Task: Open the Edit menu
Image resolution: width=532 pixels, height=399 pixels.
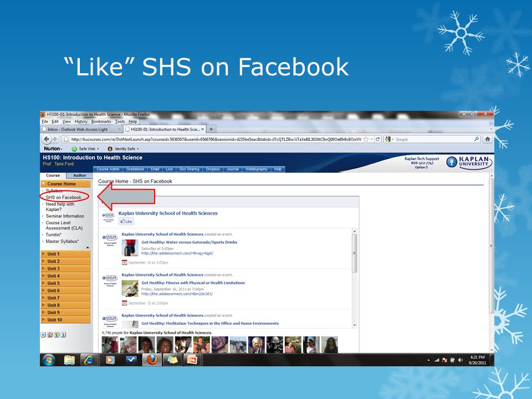Action: pyautogui.click(x=55, y=121)
